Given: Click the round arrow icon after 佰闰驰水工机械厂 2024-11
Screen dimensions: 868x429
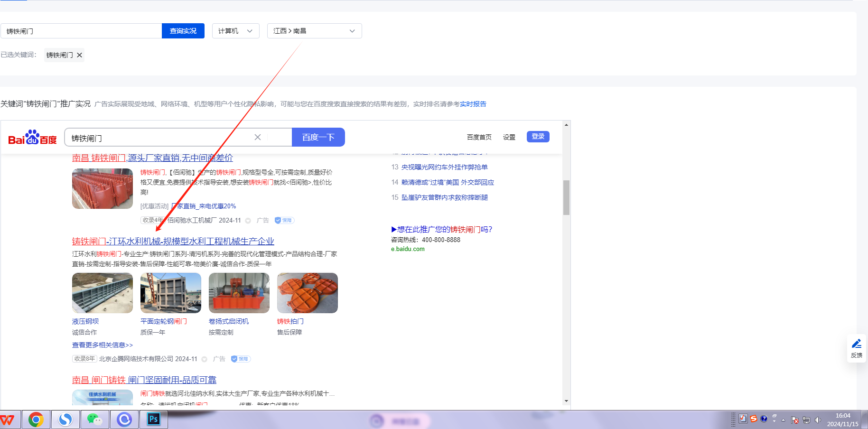Looking at the screenshot, I should pyautogui.click(x=248, y=221).
